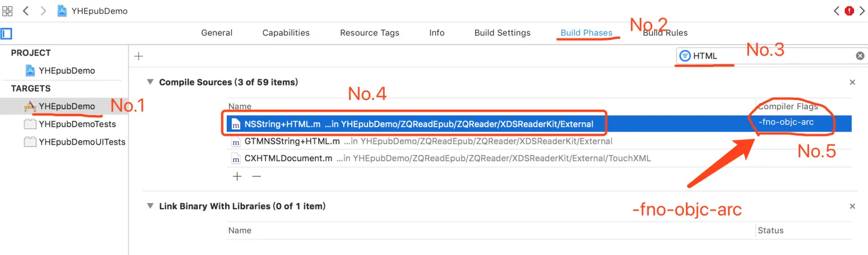The image size is (868, 255).
Task: Click the filter icon in search field
Action: (x=685, y=56)
